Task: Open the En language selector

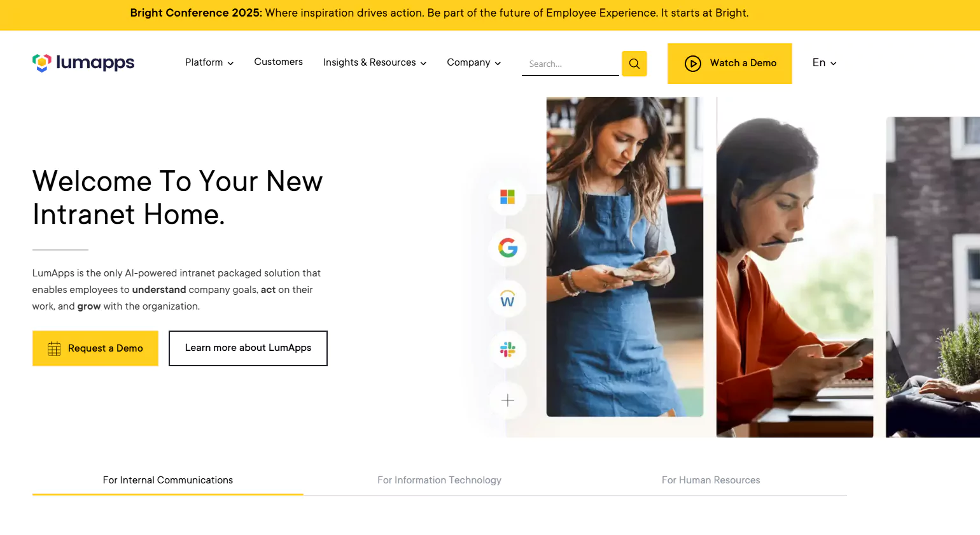Action: pos(824,62)
